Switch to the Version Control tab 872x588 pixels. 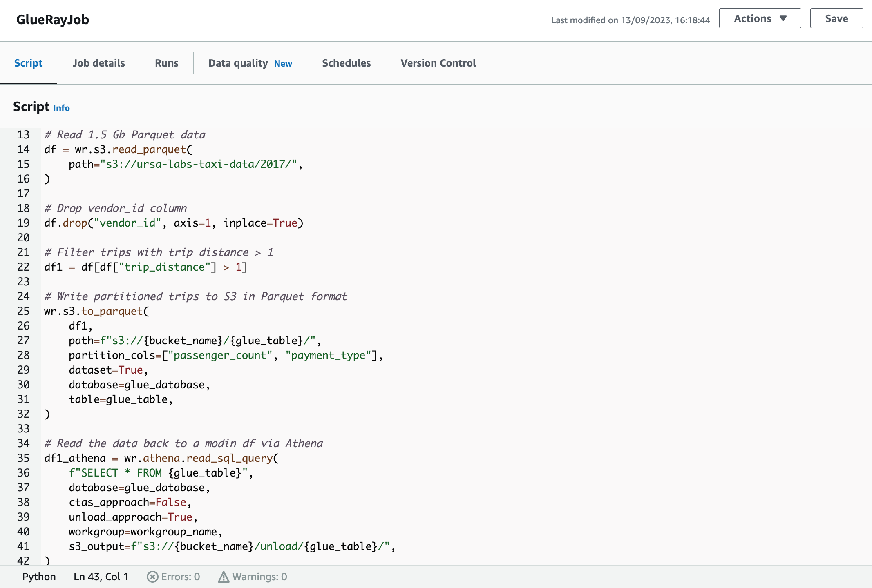[438, 63]
